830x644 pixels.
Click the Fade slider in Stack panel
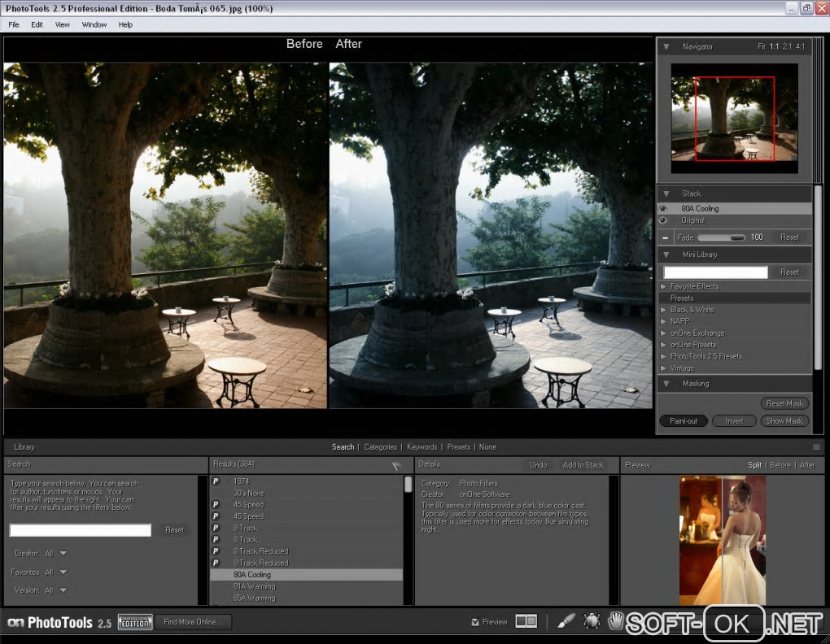coord(721,237)
